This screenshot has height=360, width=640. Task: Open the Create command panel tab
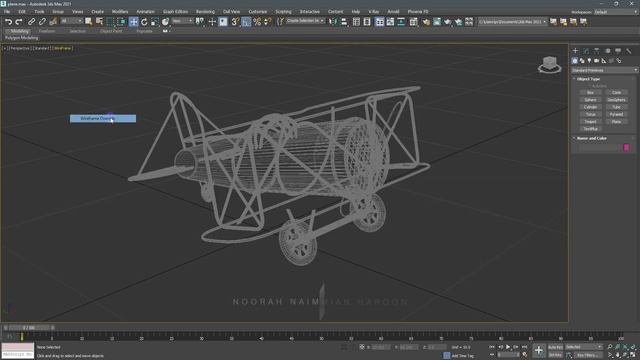(575, 51)
